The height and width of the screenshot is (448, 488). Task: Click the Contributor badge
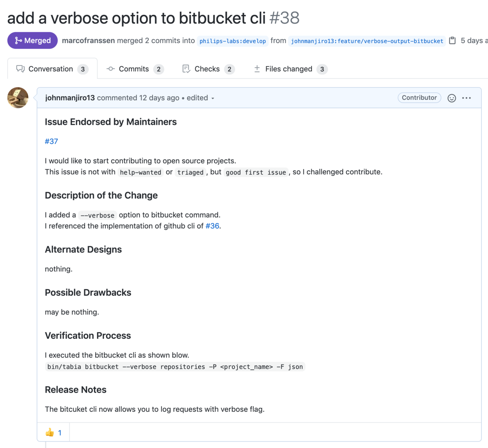[x=419, y=98]
